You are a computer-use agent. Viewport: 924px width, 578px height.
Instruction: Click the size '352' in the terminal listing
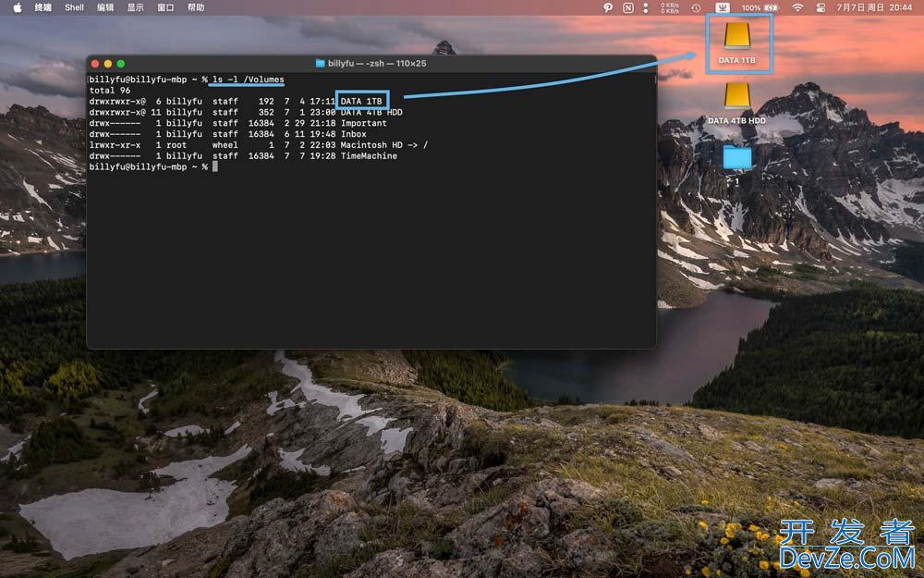pyautogui.click(x=266, y=112)
